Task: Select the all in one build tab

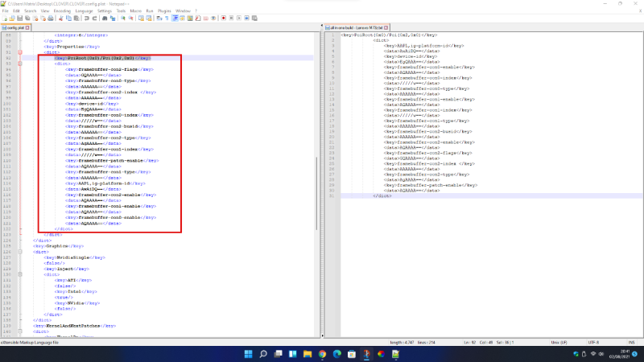Action: tap(354, 27)
